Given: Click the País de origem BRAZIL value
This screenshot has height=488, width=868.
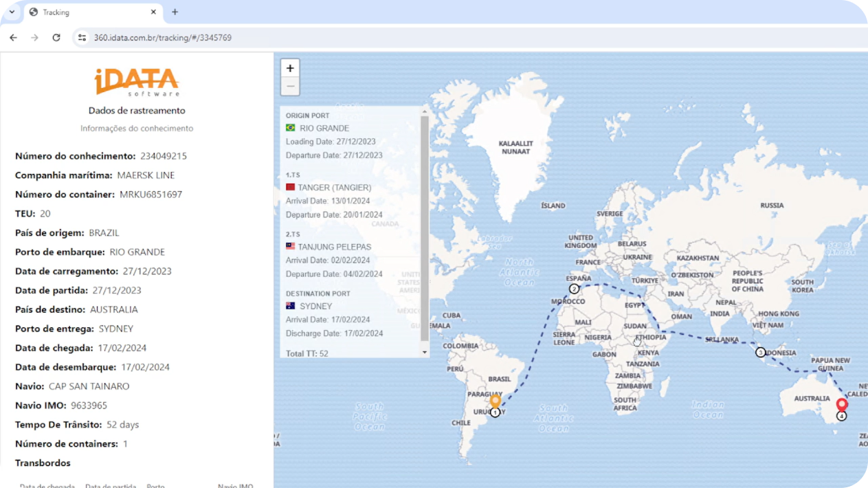Looking at the screenshot, I should point(104,233).
